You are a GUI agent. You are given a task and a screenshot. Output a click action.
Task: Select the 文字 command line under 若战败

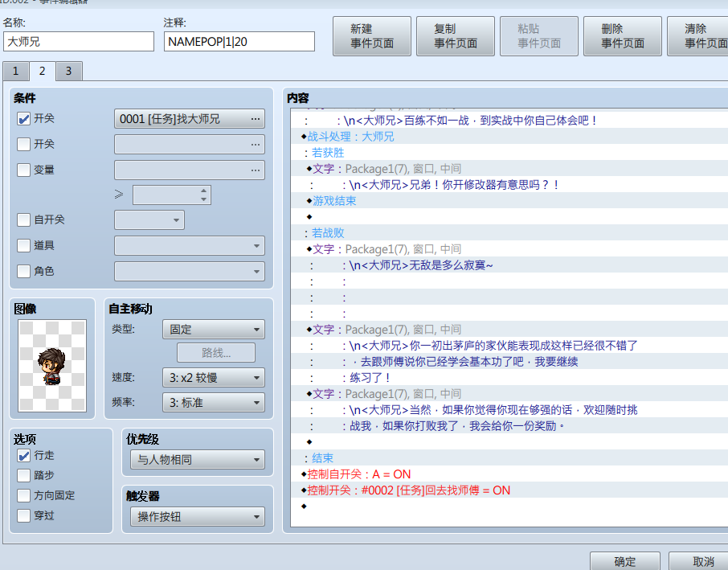point(509,249)
